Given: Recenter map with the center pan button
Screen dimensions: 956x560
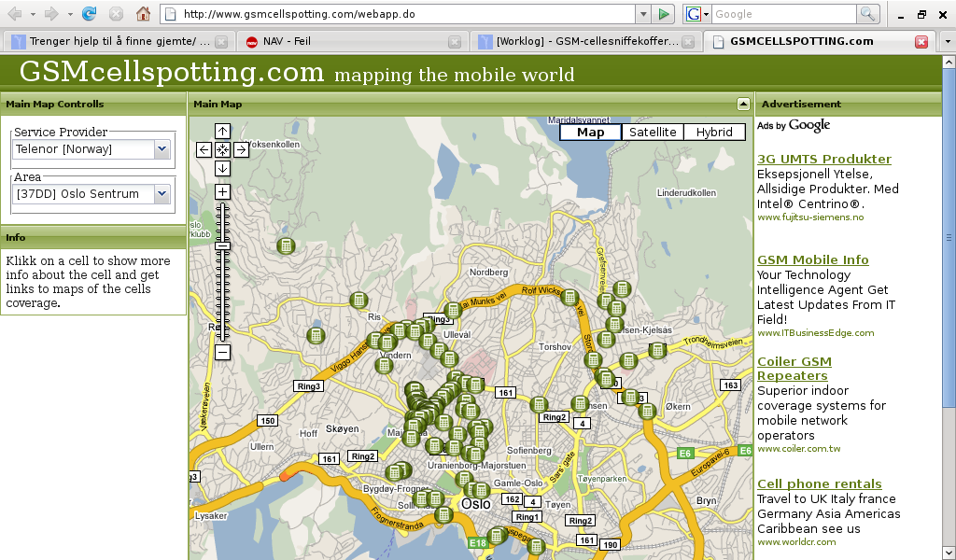Looking at the screenshot, I should pos(222,149).
